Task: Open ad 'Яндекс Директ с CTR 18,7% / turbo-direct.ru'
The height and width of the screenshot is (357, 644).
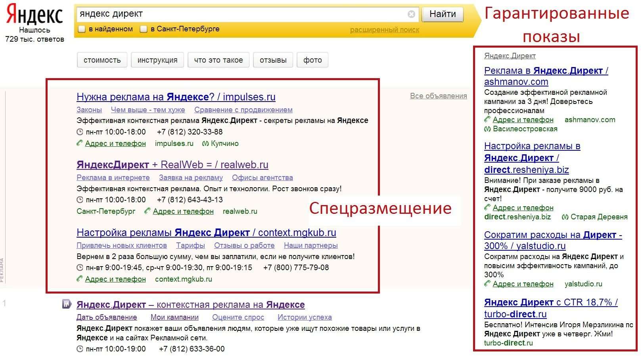Action: pyautogui.click(x=551, y=308)
